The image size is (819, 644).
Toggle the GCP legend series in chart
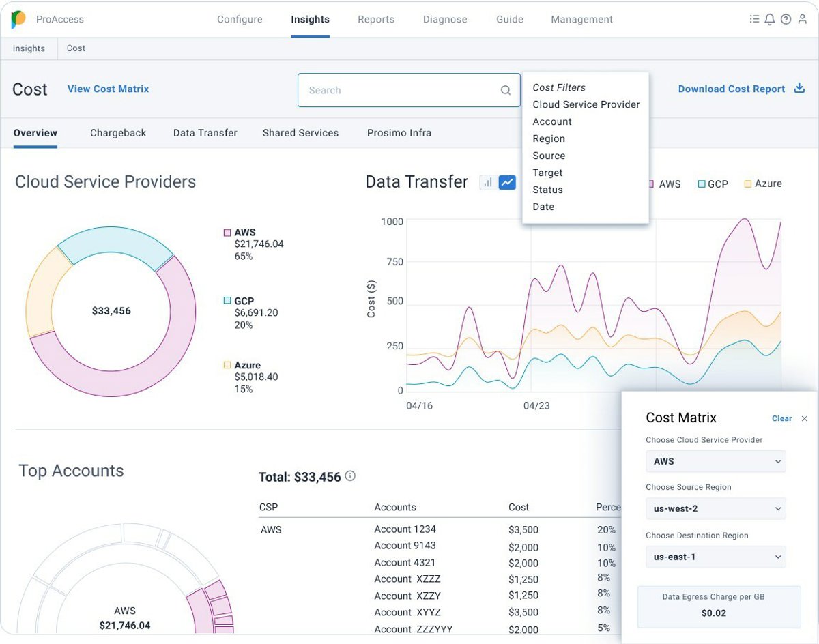pos(713,184)
